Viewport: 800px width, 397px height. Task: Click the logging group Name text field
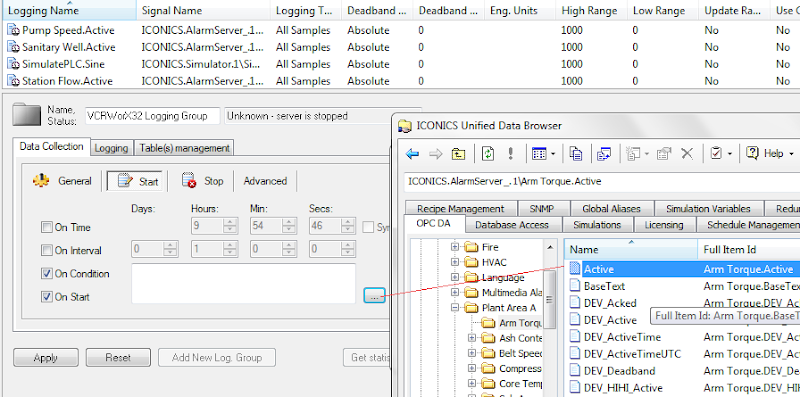(x=153, y=116)
